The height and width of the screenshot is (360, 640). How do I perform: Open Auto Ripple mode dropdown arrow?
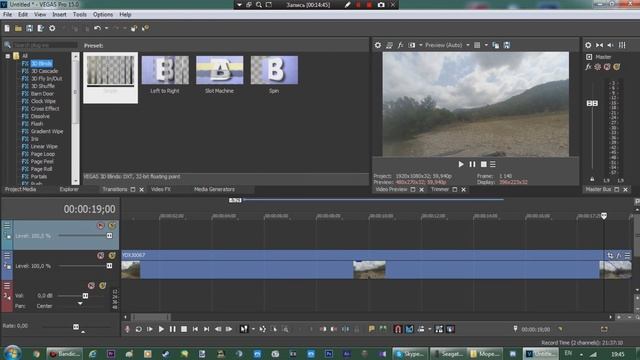click(x=430, y=329)
